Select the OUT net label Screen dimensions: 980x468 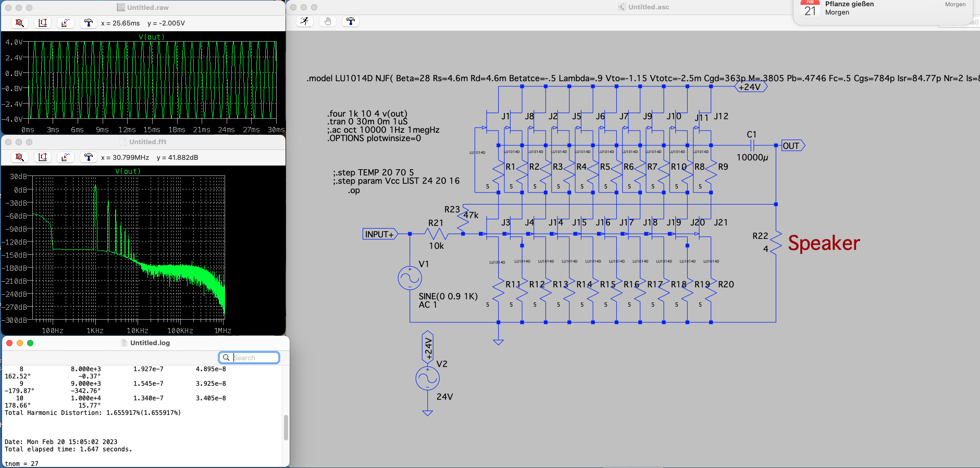click(x=792, y=146)
